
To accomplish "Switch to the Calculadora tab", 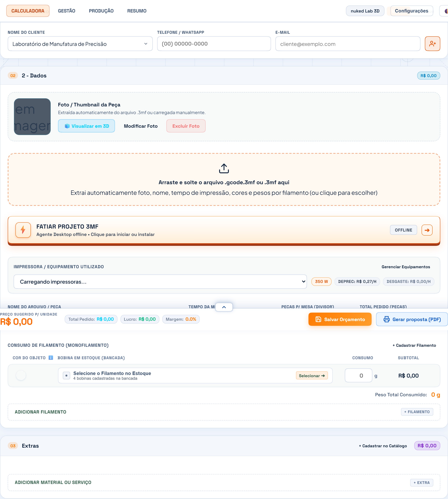I will [x=28, y=11].
